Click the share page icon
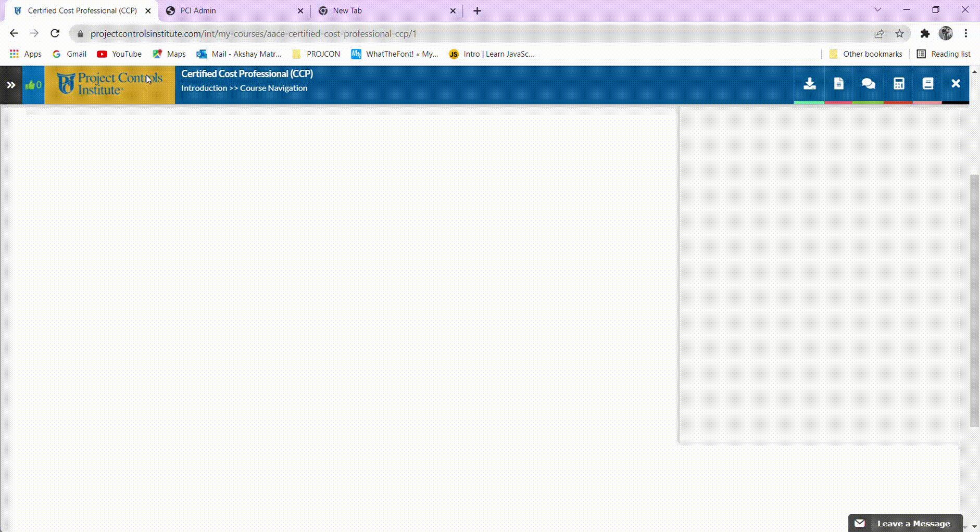980x532 pixels. [879, 34]
